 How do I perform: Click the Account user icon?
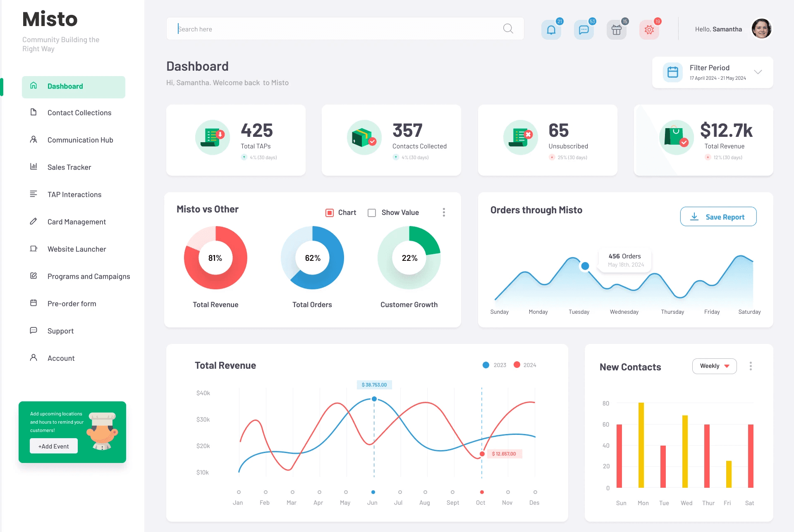(x=33, y=358)
